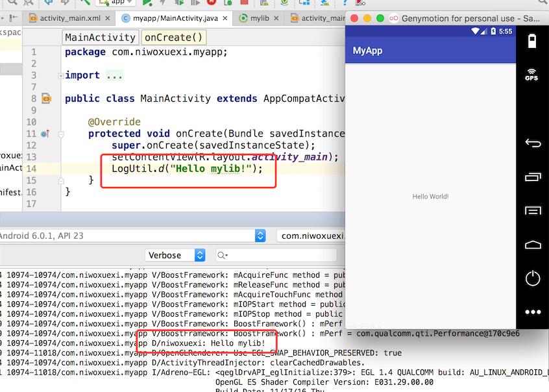Select the mAcquireTouchFunc log line
The width and height of the screenshot is (549, 392).
[173, 295]
